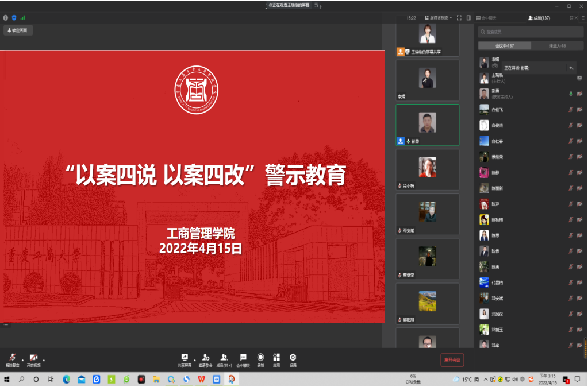This screenshot has height=387, width=588.
Task: Expand the share options arrow beside 共享屏幕
Action: 194,359
